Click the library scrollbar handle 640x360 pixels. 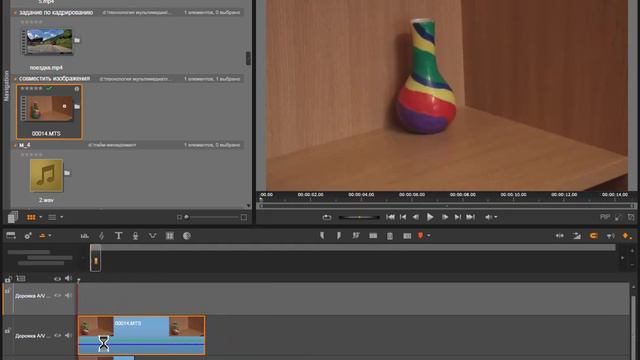point(248,58)
